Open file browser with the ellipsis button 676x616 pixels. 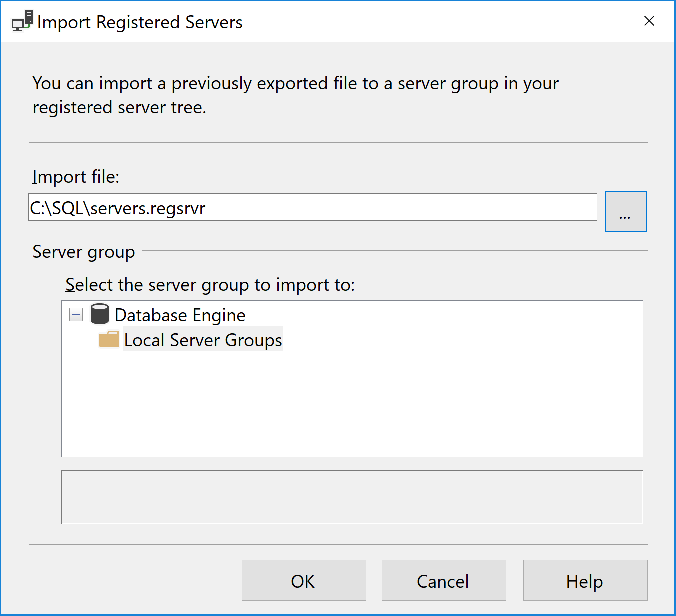coord(625,211)
